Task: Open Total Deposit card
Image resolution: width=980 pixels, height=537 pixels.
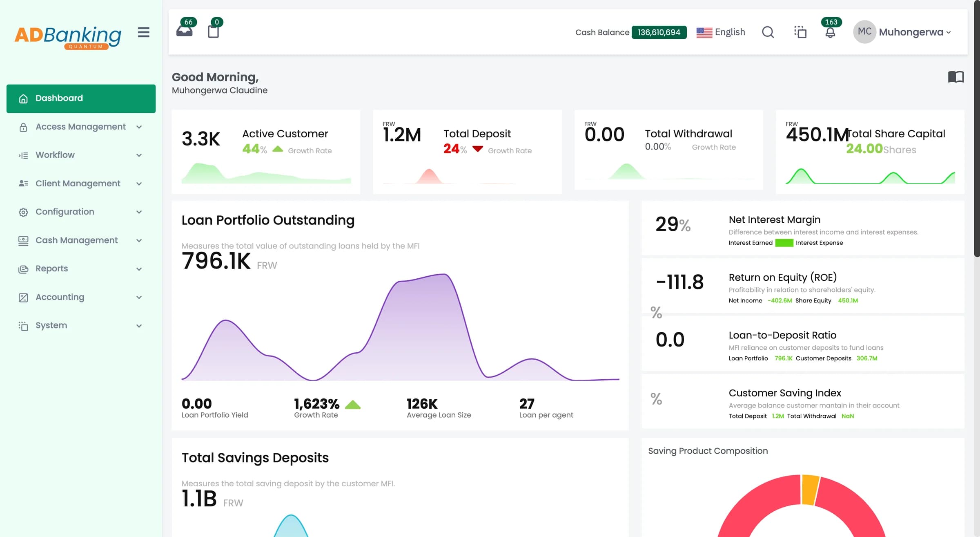Action: pyautogui.click(x=467, y=152)
